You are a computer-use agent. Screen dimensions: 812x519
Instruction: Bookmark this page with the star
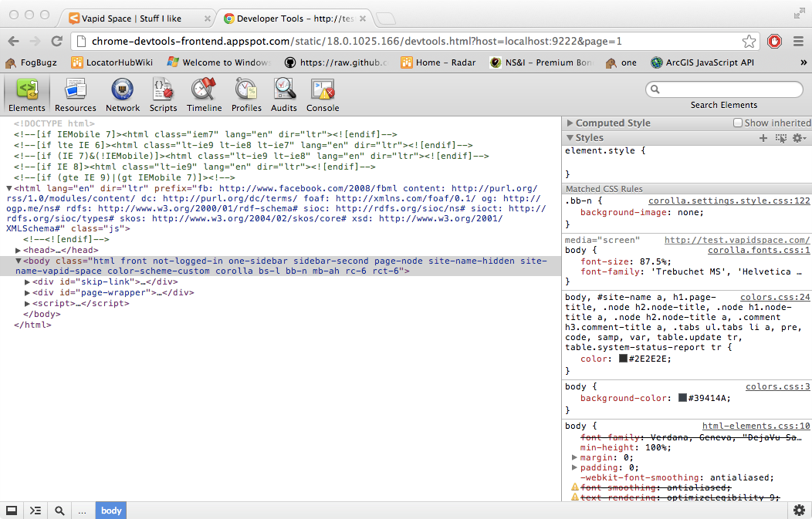(x=749, y=42)
